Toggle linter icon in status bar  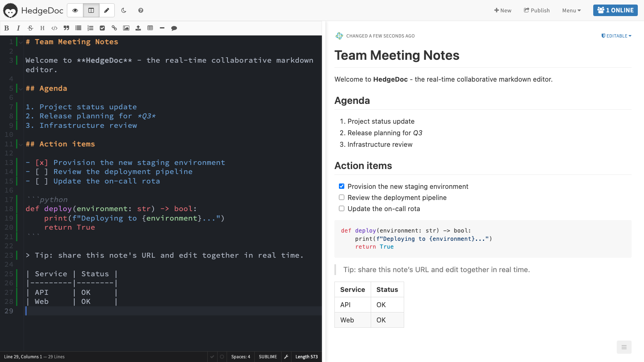[222, 357]
